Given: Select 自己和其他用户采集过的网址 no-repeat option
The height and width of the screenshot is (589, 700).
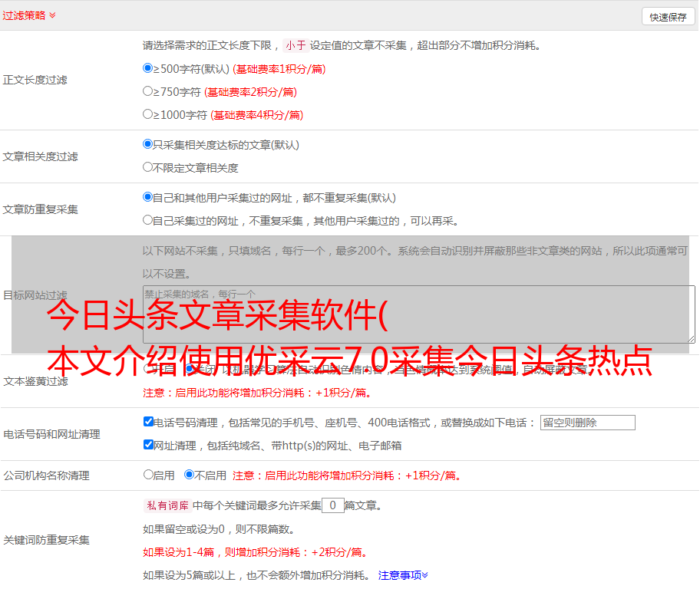Looking at the screenshot, I should 148,197.
